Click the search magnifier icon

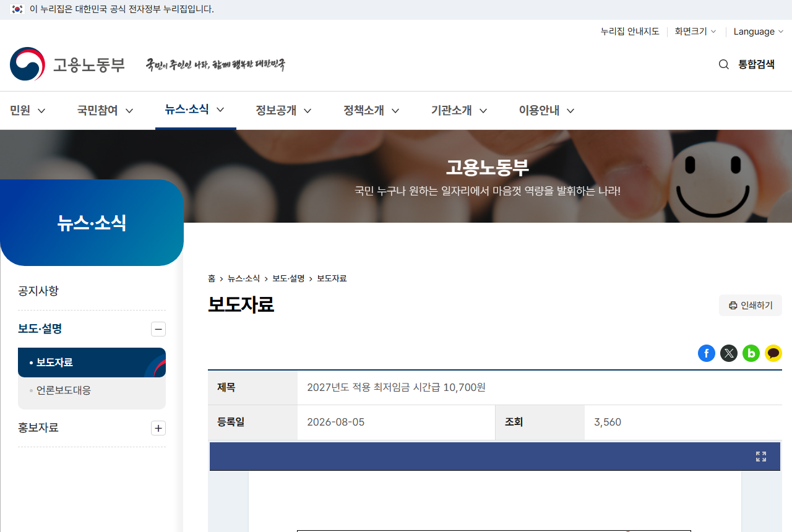click(x=723, y=64)
